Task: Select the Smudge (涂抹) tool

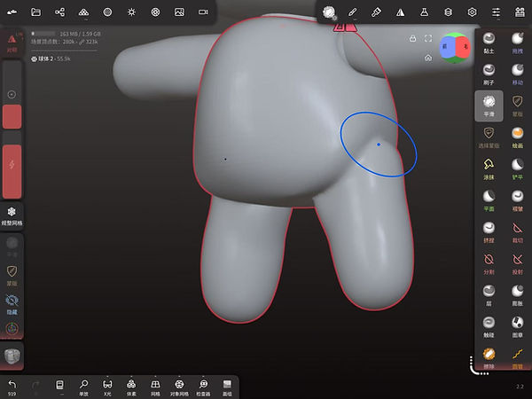Action: click(x=489, y=169)
